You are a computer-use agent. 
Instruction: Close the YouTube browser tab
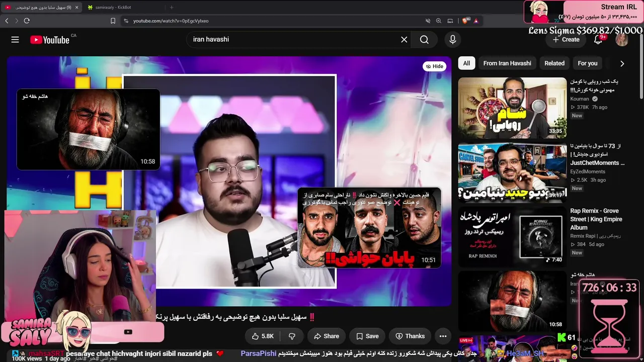[x=76, y=8]
